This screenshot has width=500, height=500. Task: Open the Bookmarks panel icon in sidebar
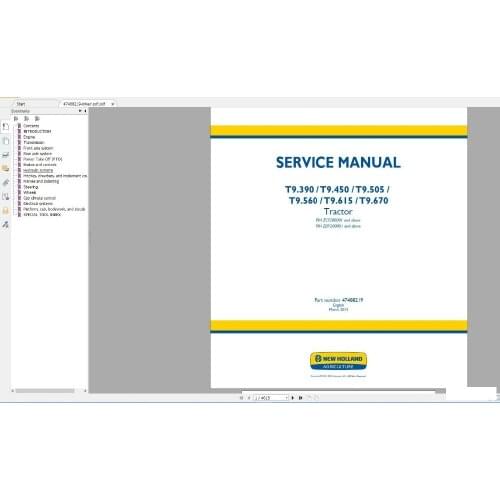(5, 127)
